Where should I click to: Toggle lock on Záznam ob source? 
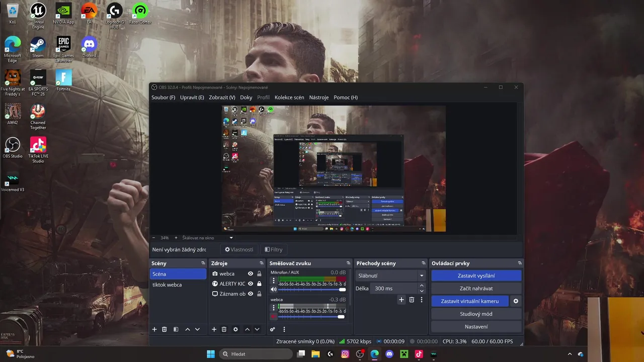(x=259, y=294)
